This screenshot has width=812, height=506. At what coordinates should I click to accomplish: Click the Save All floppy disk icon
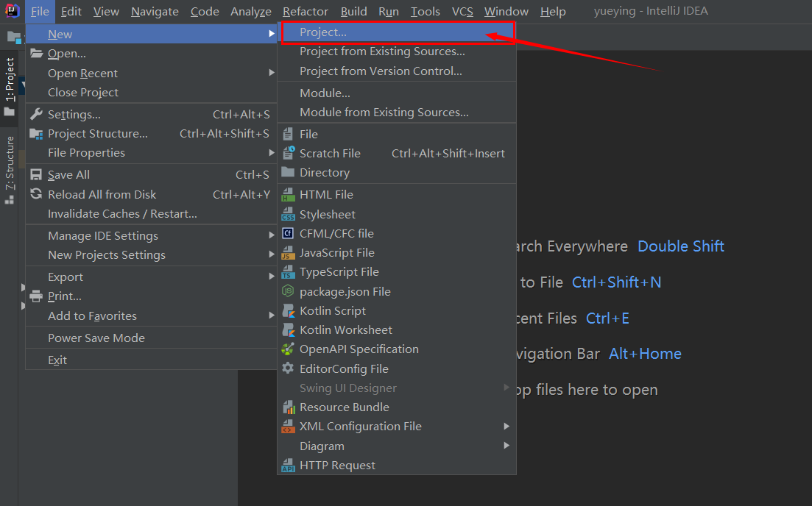(36, 174)
